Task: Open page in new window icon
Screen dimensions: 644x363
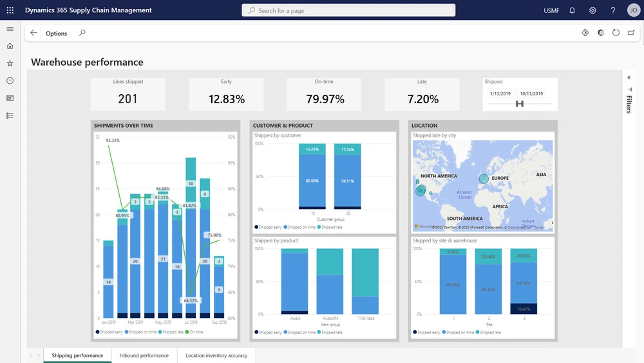Action: tap(631, 32)
